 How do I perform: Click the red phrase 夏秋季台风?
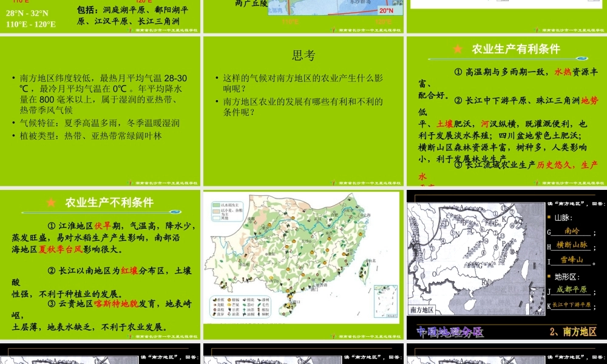click(61, 249)
